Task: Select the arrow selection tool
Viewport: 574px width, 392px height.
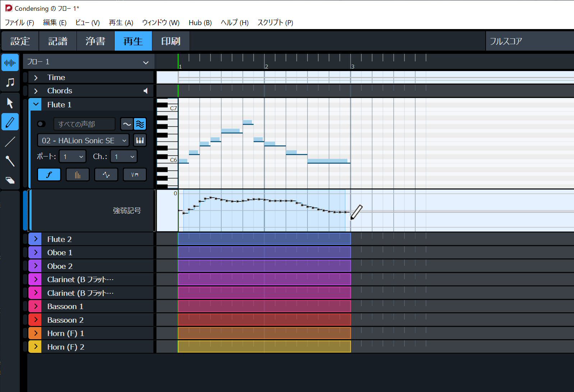Action: click(10, 103)
